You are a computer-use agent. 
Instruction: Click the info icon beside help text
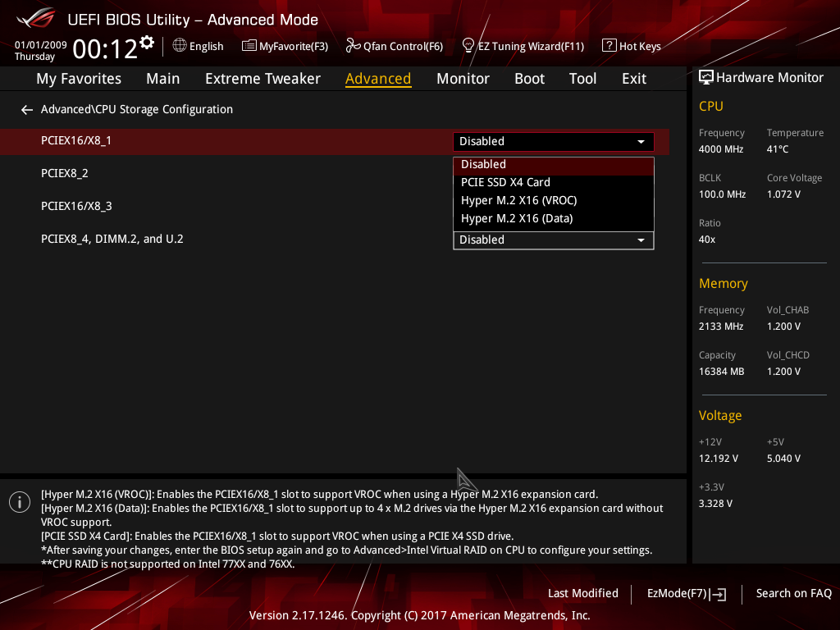point(20,502)
